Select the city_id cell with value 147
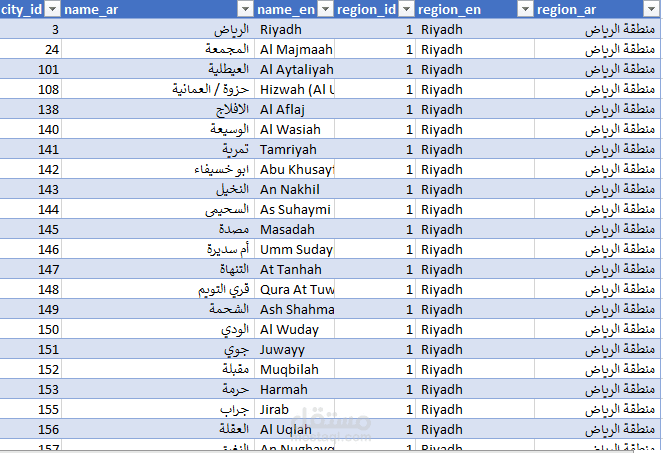The image size is (663, 453). (30, 269)
